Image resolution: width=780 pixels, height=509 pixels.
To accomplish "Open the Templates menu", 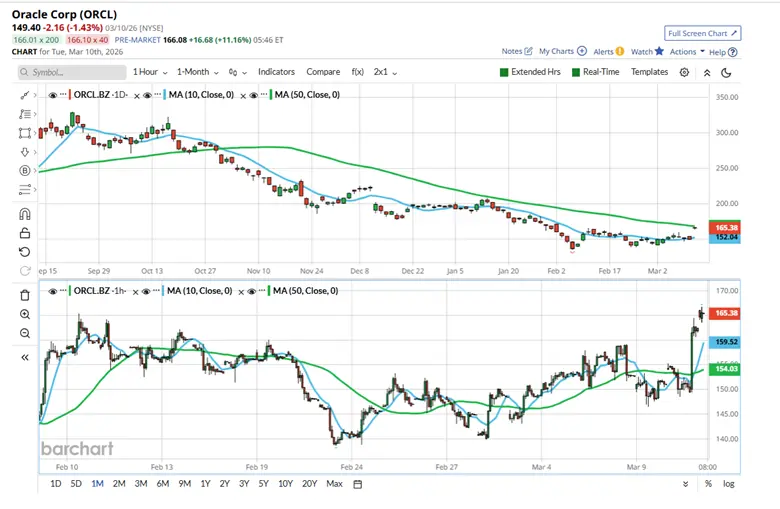I will click(x=649, y=72).
